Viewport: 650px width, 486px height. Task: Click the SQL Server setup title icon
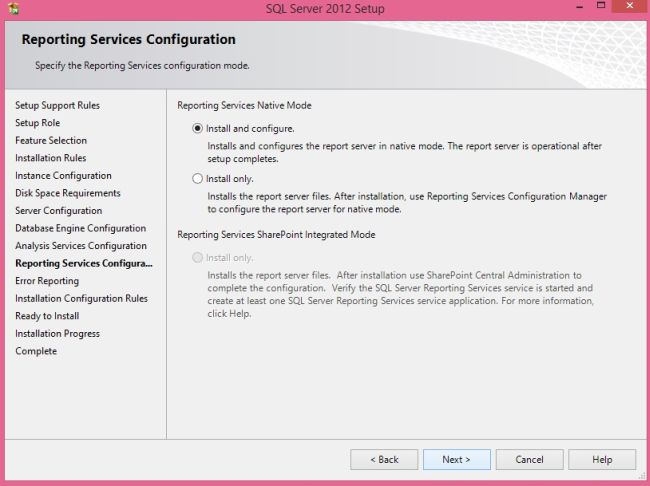[x=14, y=8]
